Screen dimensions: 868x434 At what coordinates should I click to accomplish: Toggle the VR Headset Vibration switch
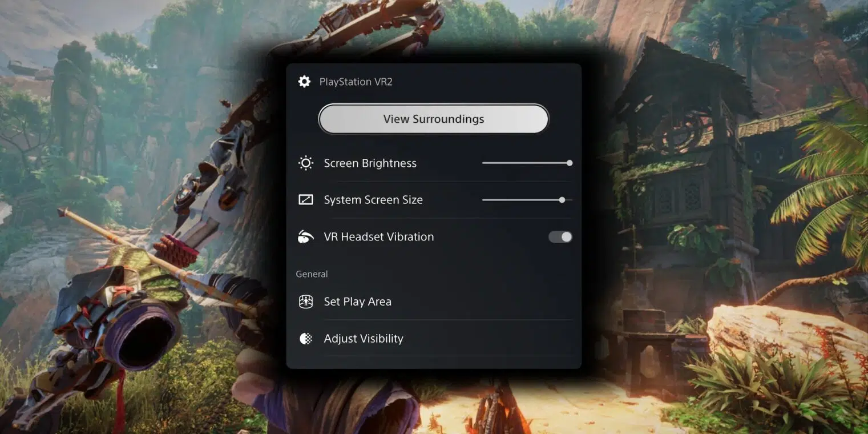point(560,237)
